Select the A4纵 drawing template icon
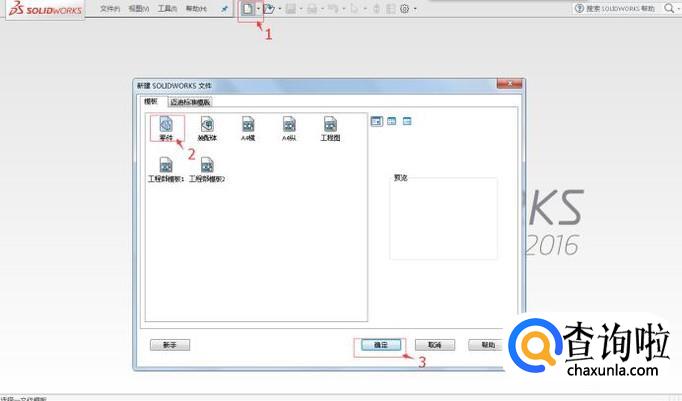Image resolution: width=682 pixels, height=401 pixels. (x=289, y=129)
